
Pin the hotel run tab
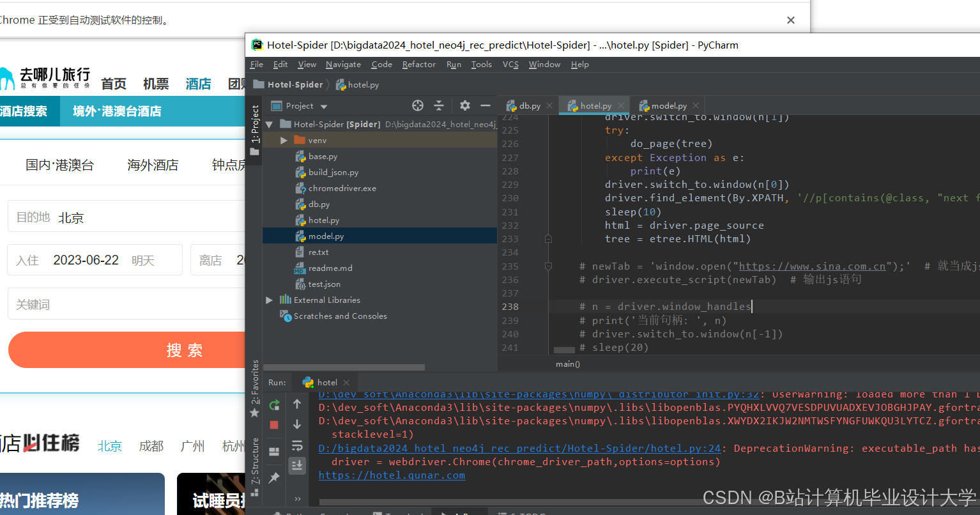coord(274,478)
